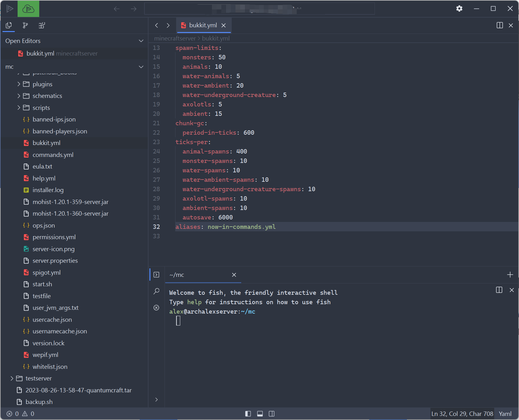The height and width of the screenshot is (420, 519).
Task: Collapse the Open Editors section
Action: click(x=141, y=41)
